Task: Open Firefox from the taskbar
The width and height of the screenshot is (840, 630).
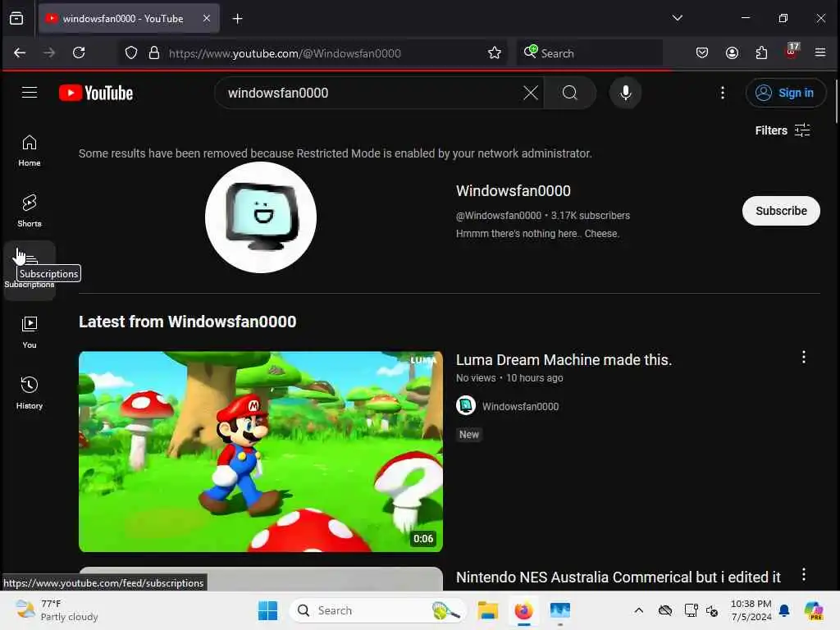Action: click(523, 610)
